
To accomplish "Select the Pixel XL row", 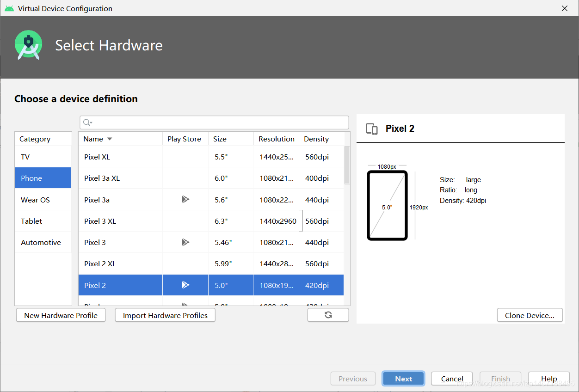I will (211, 157).
